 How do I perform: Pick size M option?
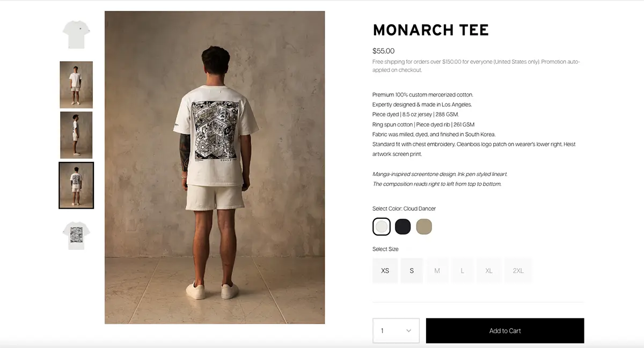point(437,271)
